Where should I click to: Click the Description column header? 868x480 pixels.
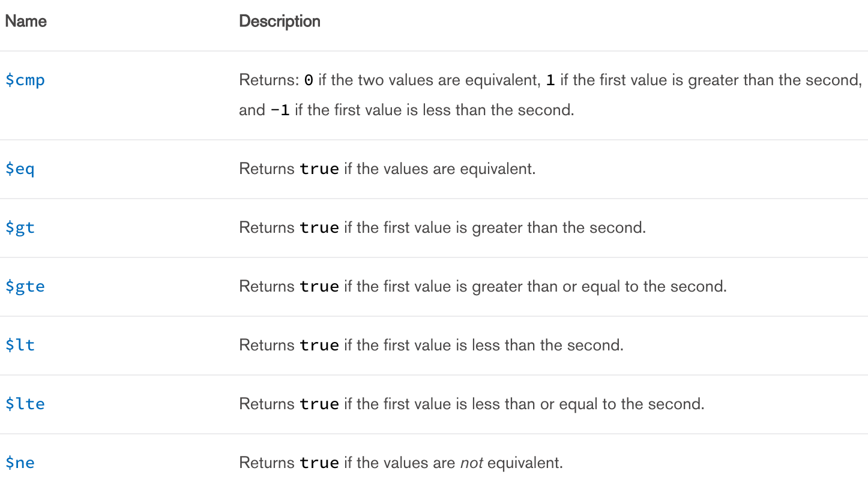280,22
